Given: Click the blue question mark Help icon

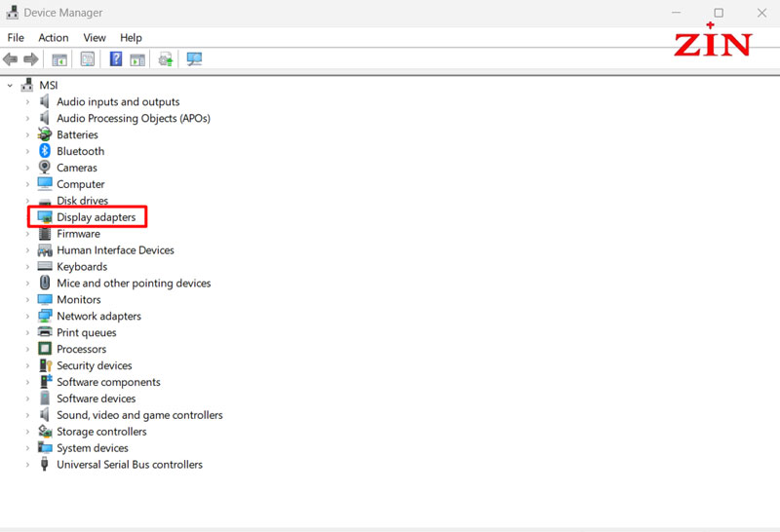Looking at the screenshot, I should click(116, 58).
